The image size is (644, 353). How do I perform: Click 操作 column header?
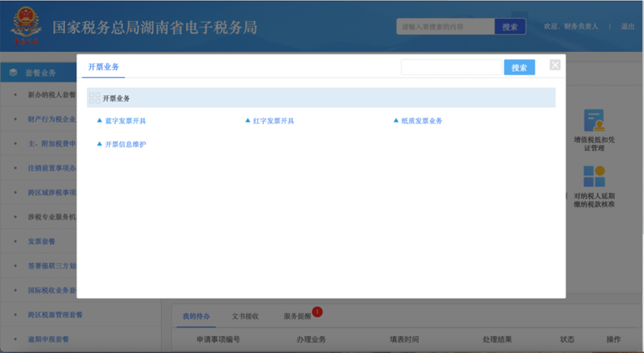coord(613,340)
